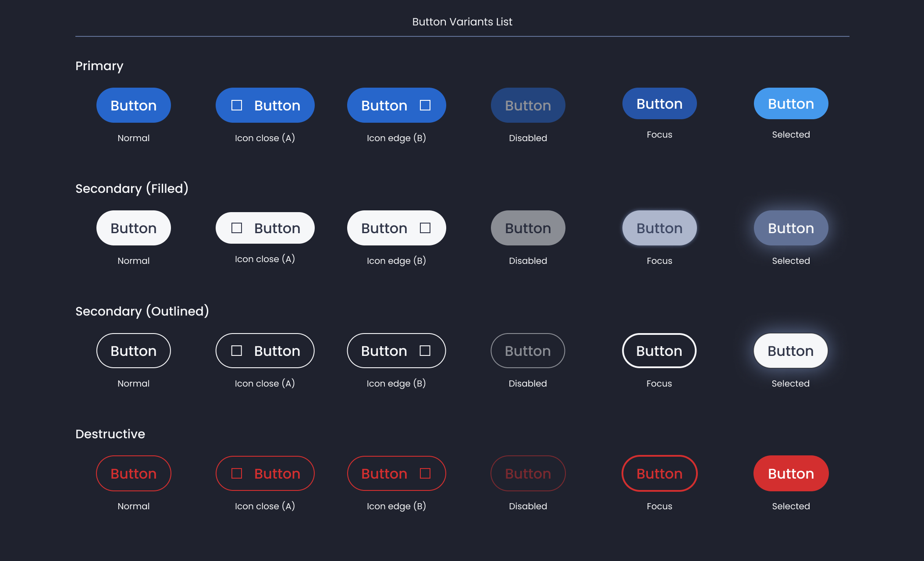Click the Primary Normal button
This screenshot has width=924, height=561.
pyautogui.click(x=133, y=105)
